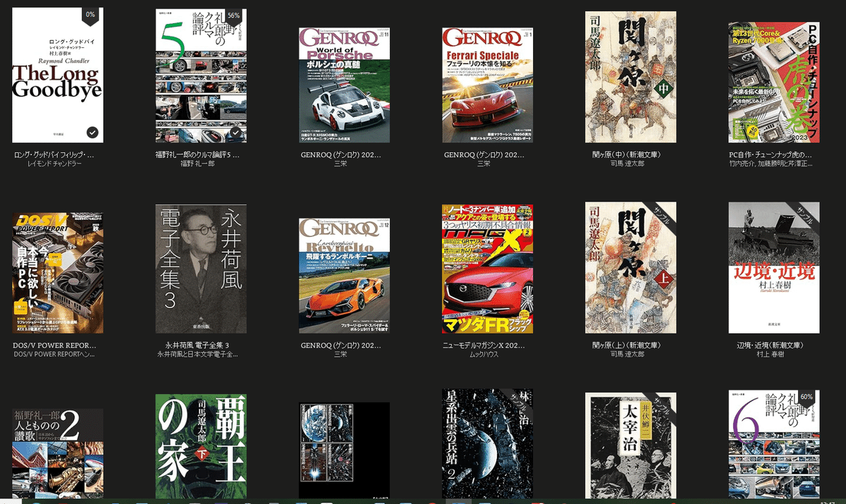Open 永井荷風 電子全集 3 cover
The height and width of the screenshot is (504, 846).
click(x=201, y=269)
